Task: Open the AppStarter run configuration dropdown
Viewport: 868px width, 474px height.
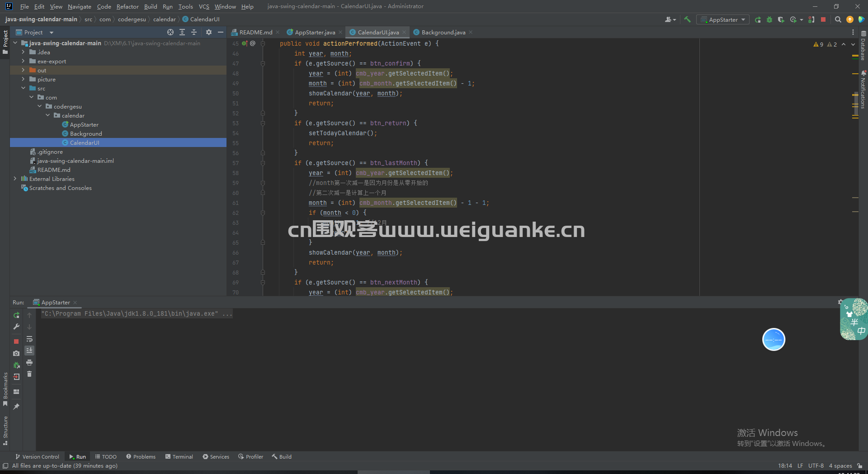Action: tap(723, 19)
